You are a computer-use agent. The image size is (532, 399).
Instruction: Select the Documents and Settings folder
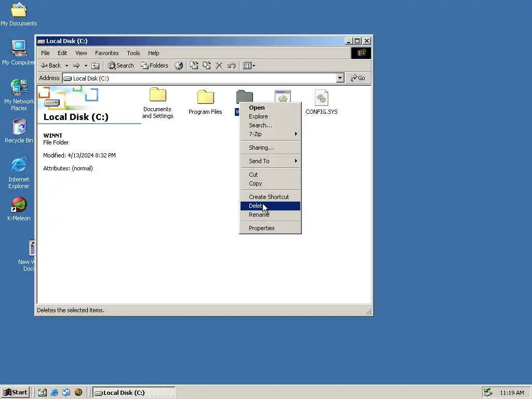click(157, 103)
